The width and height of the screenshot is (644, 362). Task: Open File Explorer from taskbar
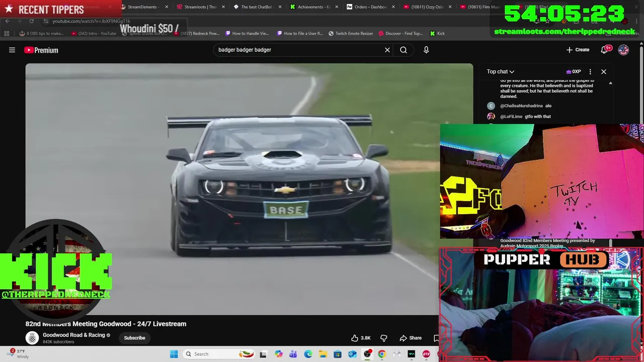click(x=323, y=354)
